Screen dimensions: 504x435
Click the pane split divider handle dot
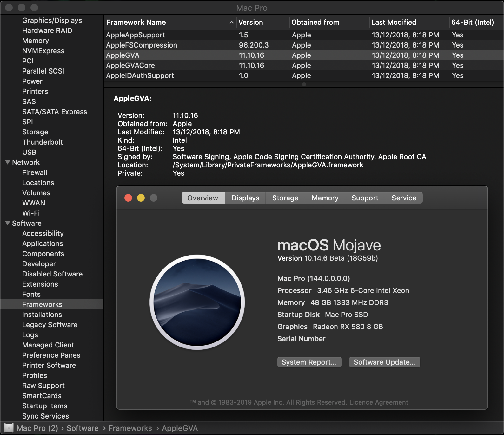click(304, 84)
